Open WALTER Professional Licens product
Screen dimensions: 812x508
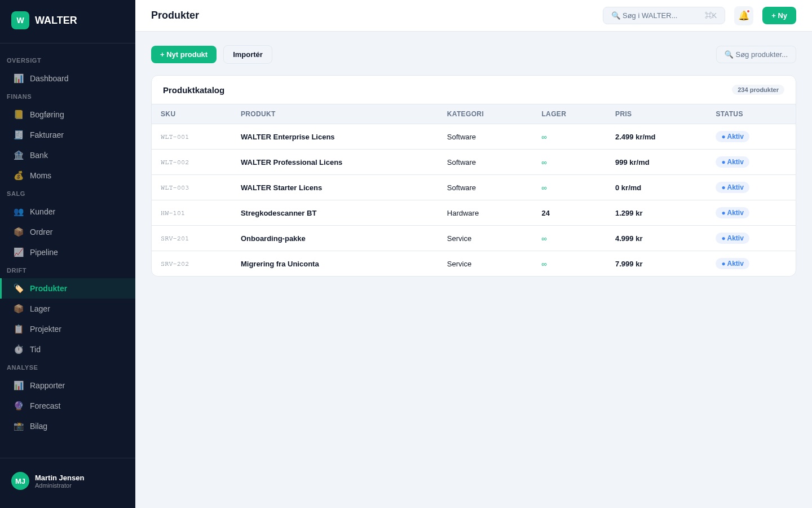click(292, 163)
